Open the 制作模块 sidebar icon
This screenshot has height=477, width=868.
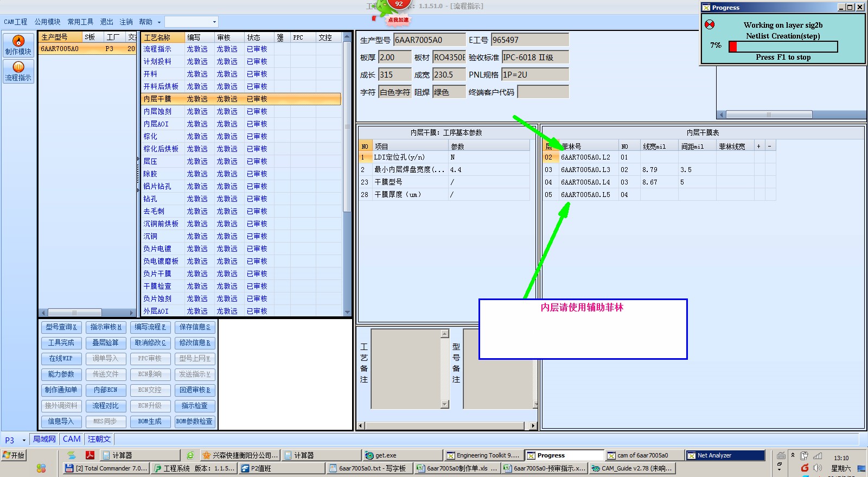(18, 45)
